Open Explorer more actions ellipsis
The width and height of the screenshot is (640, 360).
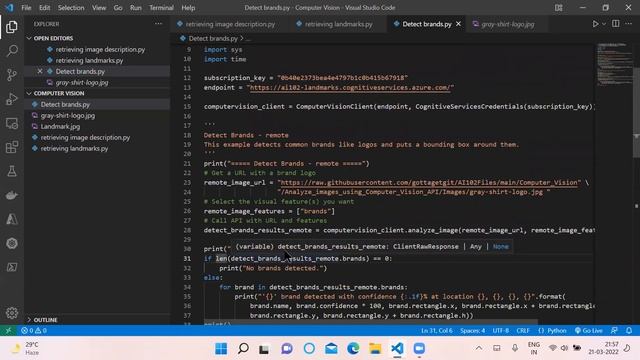pyautogui.click(x=158, y=24)
